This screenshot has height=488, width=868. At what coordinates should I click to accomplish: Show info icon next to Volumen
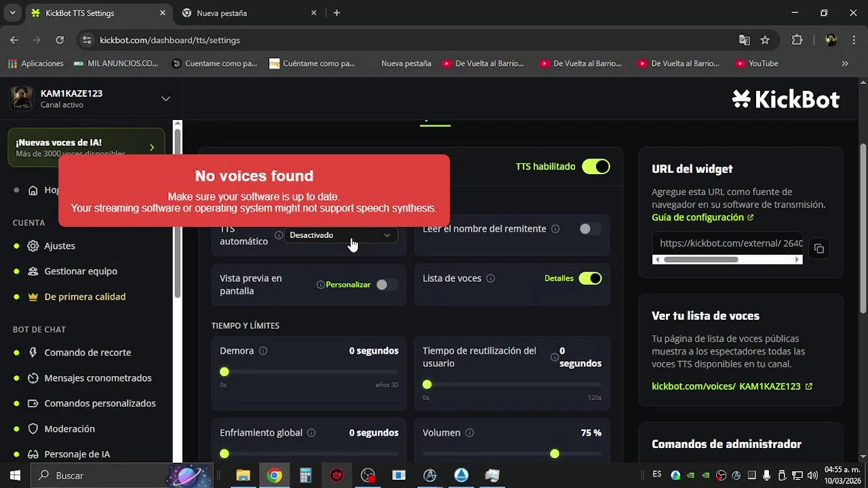pyautogui.click(x=469, y=433)
